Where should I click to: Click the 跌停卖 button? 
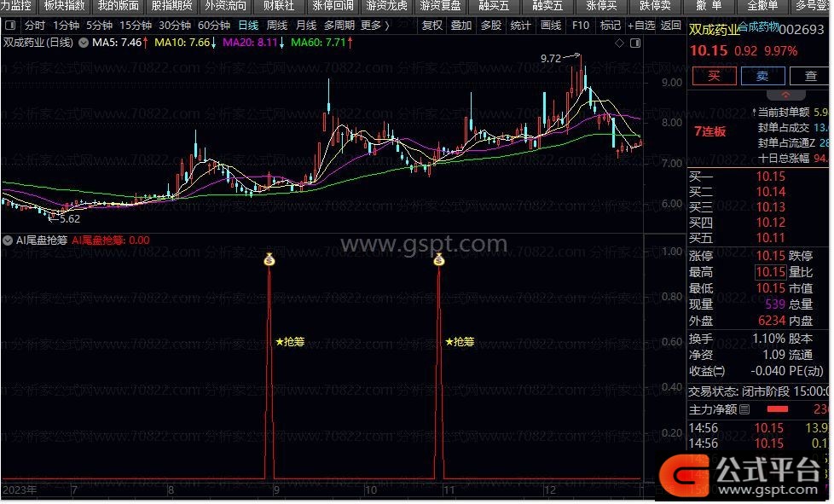tap(655, 6)
